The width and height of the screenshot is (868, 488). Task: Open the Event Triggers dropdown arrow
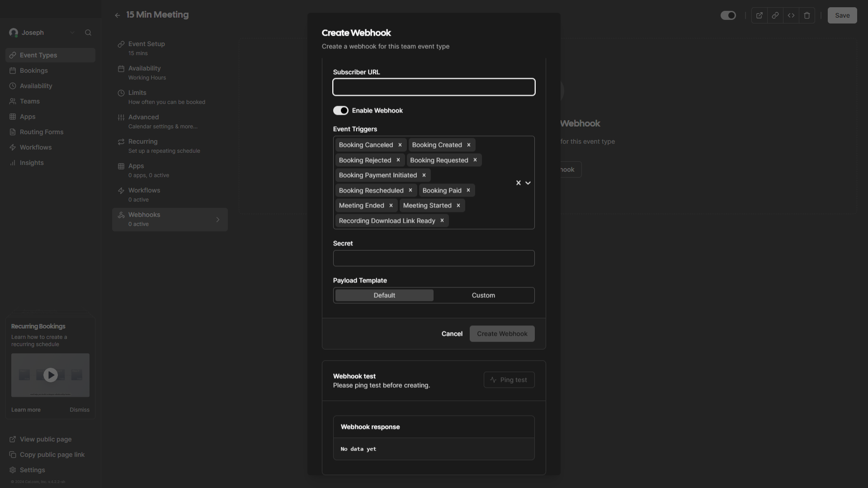(x=528, y=183)
